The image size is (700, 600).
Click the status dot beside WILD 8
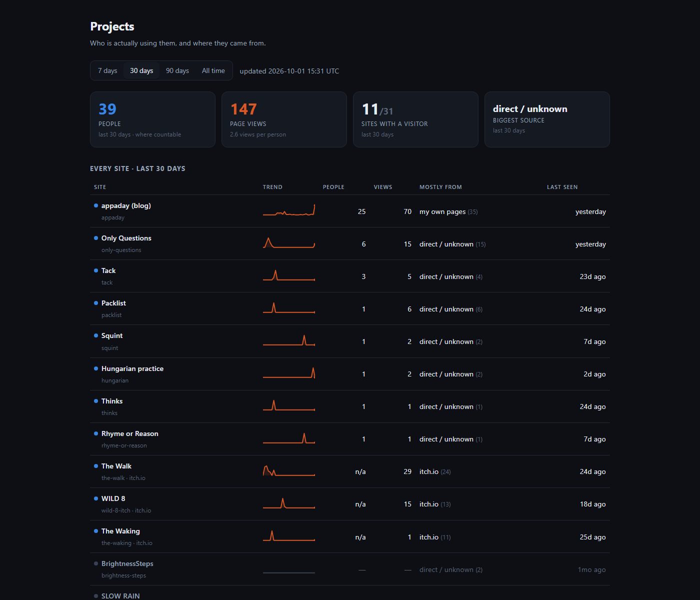pos(96,498)
